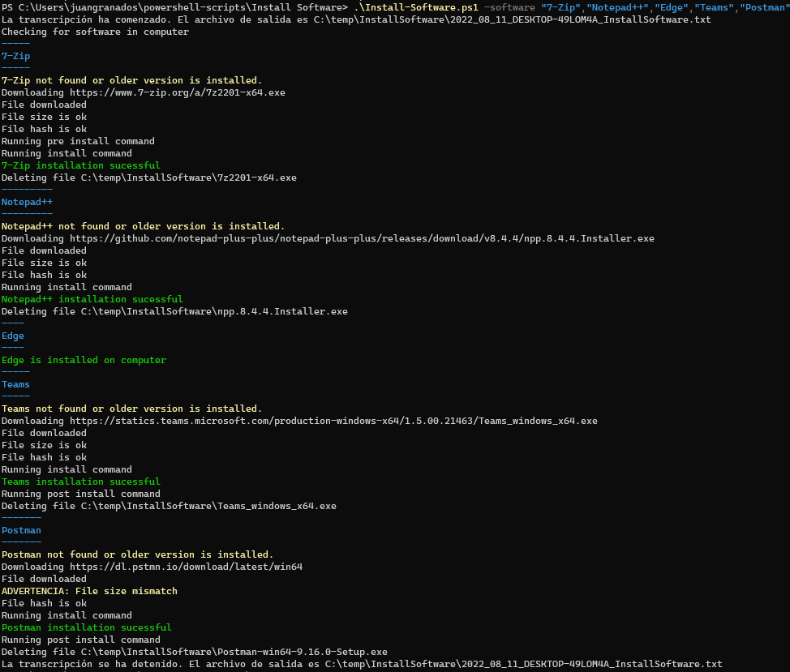Click the -software parameter in the command
The height and width of the screenshot is (672, 790).
[x=509, y=7]
